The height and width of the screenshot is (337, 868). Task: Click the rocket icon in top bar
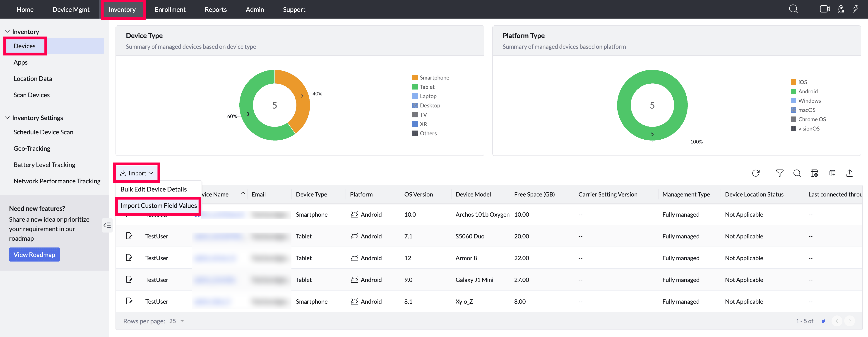(841, 9)
